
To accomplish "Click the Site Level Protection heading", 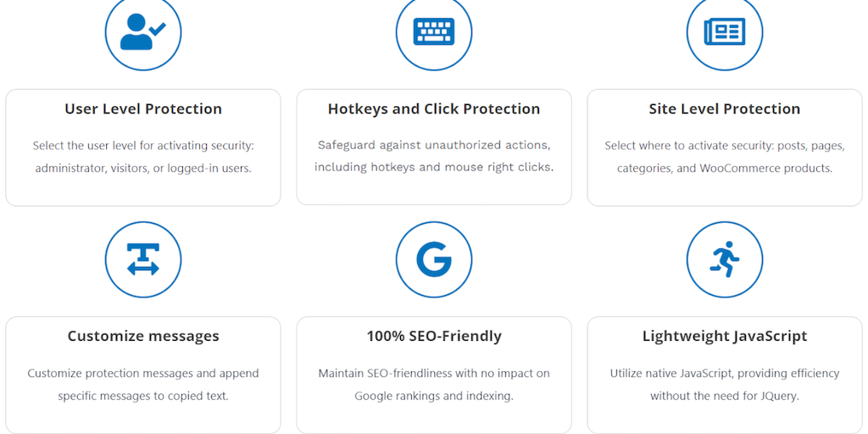I will click(725, 108).
